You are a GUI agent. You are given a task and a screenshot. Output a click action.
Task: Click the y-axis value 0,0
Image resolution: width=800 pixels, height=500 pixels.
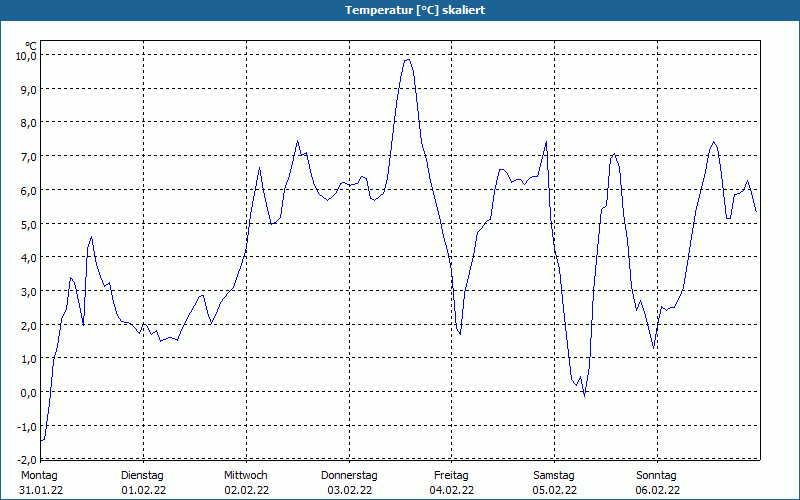point(29,393)
